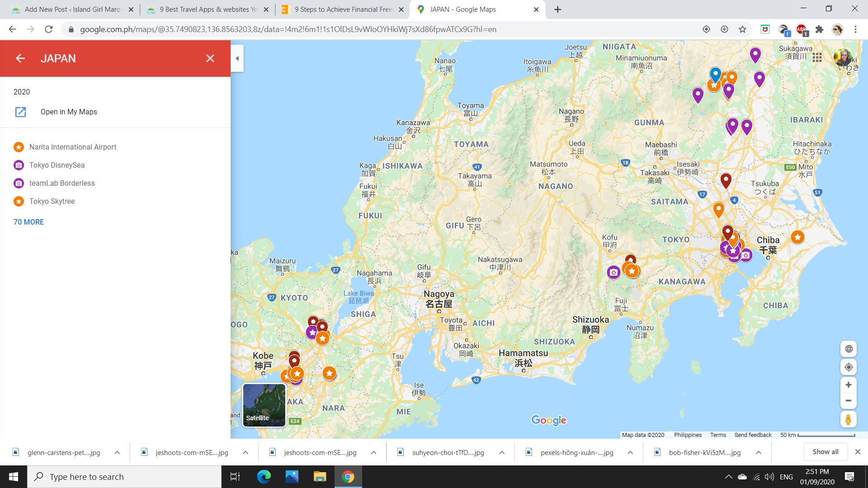Activate Street View pegman
This screenshot has height=488, width=868.
point(849,419)
